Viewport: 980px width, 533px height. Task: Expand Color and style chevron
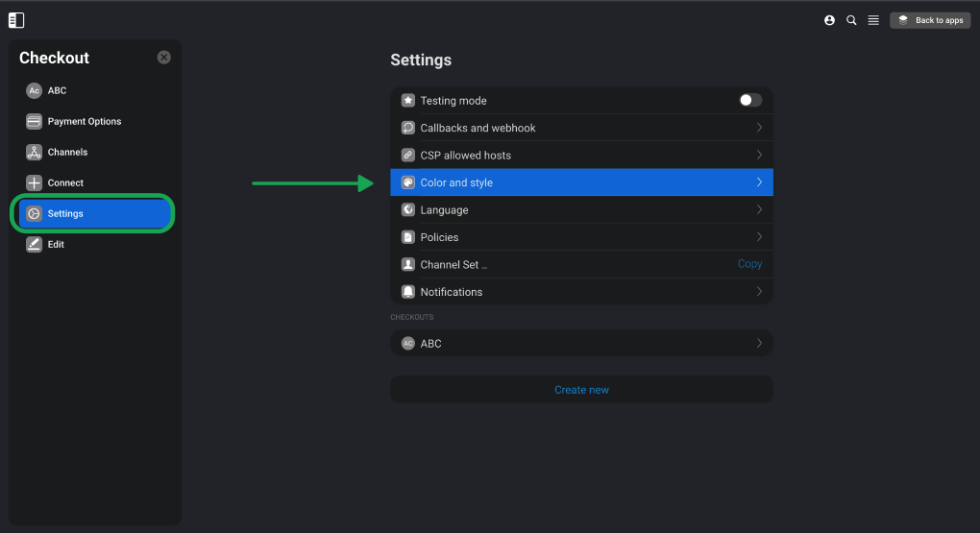[759, 182]
